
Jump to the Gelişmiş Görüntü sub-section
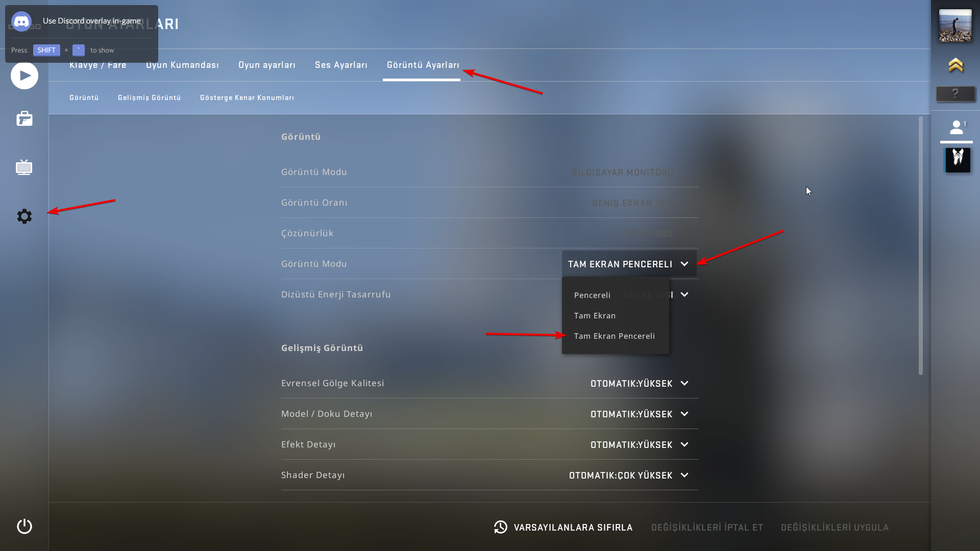click(x=150, y=97)
